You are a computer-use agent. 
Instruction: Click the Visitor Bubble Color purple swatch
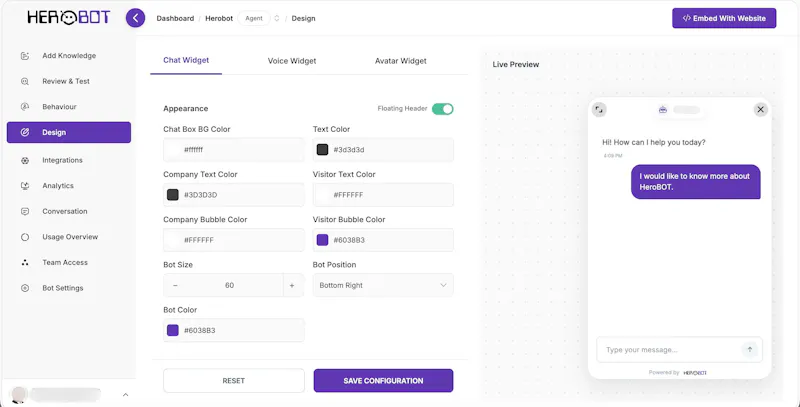[322, 240]
